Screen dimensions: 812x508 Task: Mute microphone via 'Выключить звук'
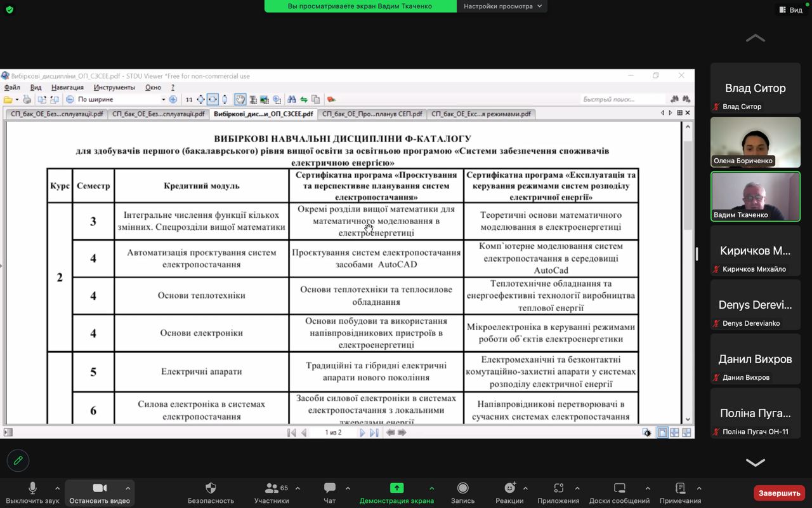pyautogui.click(x=32, y=493)
